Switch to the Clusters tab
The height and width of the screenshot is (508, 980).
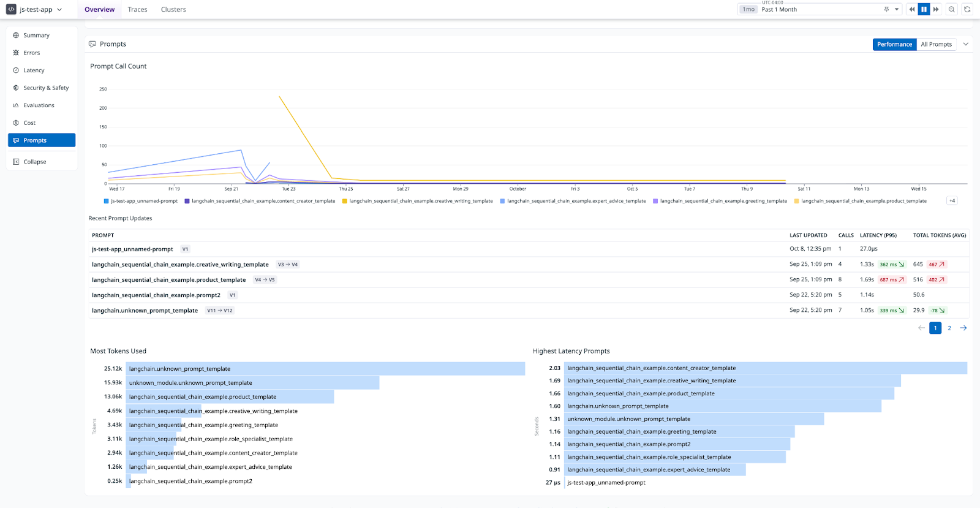(173, 9)
